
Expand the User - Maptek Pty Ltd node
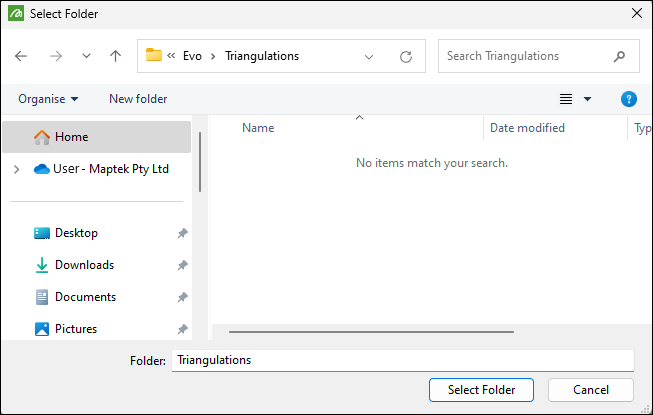point(16,169)
